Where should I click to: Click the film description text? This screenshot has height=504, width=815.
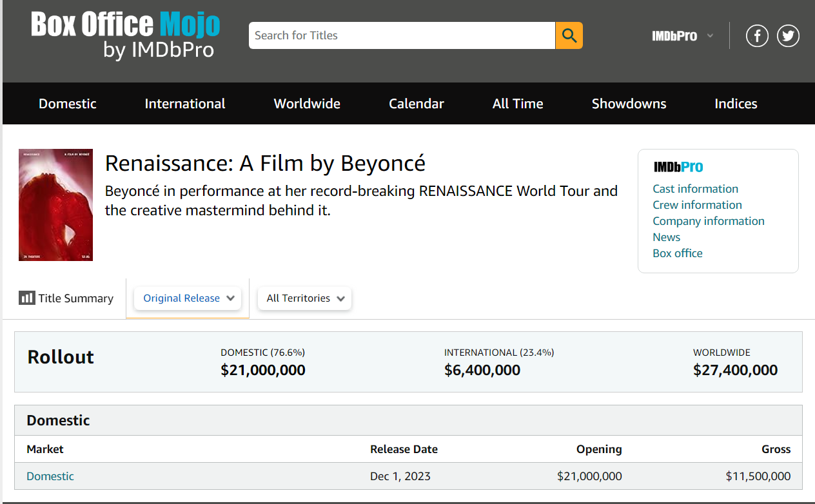[361, 200]
